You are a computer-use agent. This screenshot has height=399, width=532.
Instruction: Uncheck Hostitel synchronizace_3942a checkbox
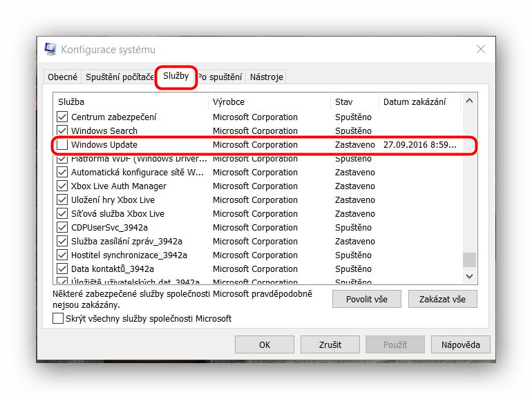click(x=62, y=255)
